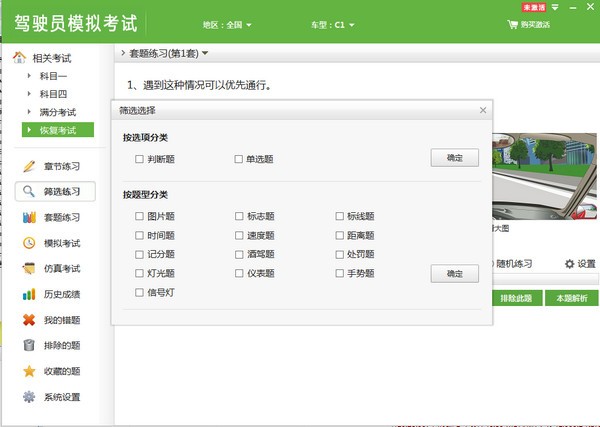This screenshot has width=600, height=427.
Task: Close the 筛选选择 dialog
Action: pyautogui.click(x=483, y=110)
